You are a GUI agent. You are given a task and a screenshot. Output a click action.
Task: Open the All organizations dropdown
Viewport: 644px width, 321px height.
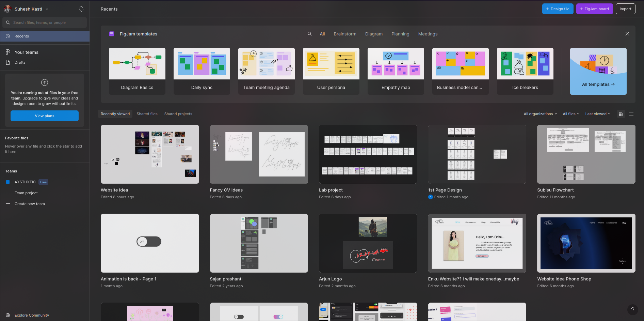[x=540, y=114]
